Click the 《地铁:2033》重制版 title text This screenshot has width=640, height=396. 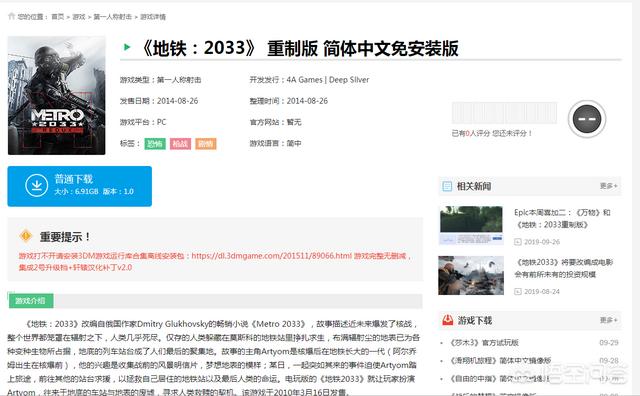pyautogui.click(x=299, y=48)
